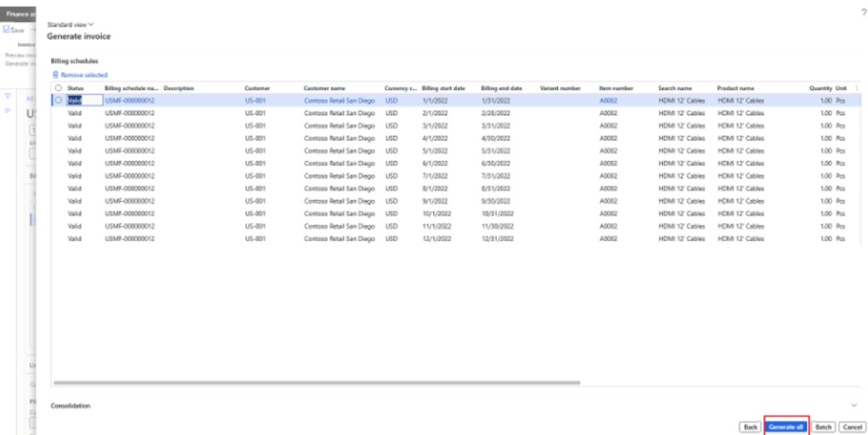The width and height of the screenshot is (868, 435).
Task: Click the Batch button
Action: [x=824, y=427]
